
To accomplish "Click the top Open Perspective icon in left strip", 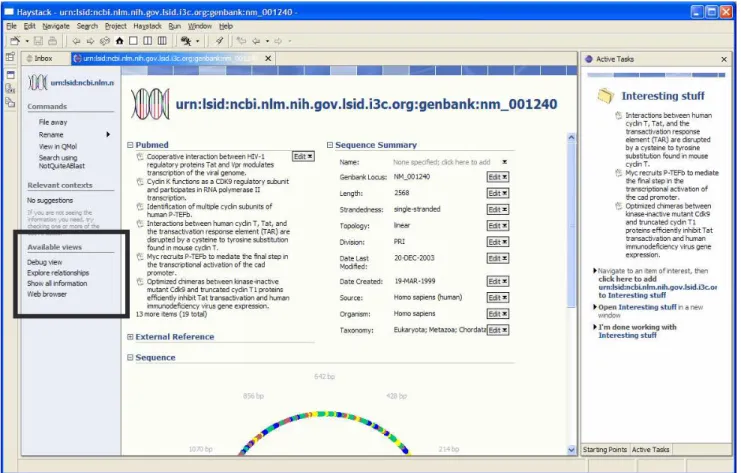I will pos(10,57).
